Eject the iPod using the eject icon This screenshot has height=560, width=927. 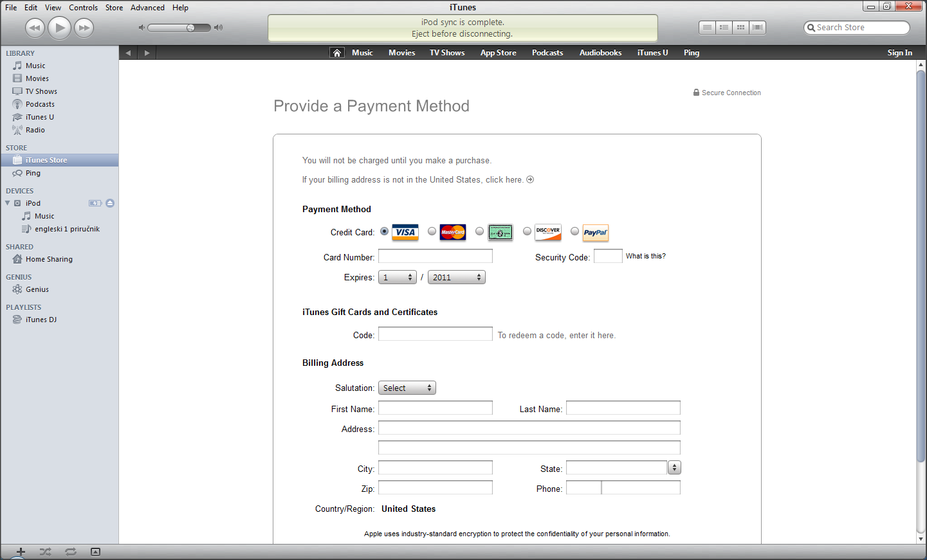(x=110, y=203)
